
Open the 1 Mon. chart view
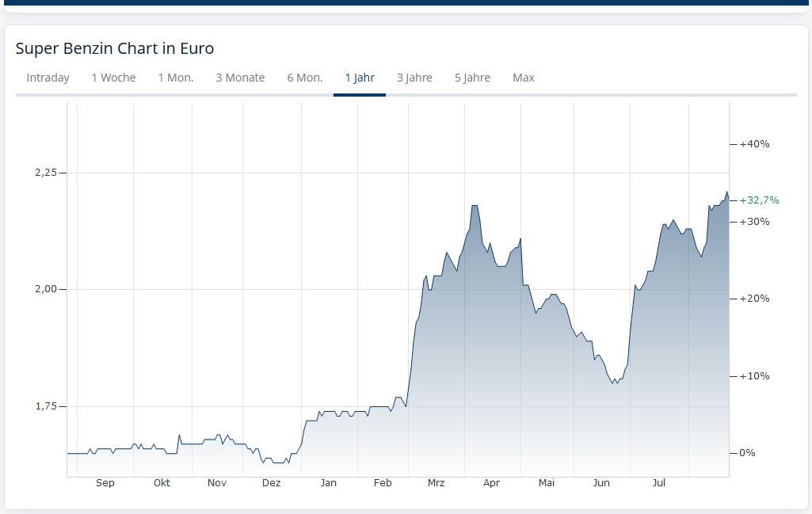click(176, 78)
